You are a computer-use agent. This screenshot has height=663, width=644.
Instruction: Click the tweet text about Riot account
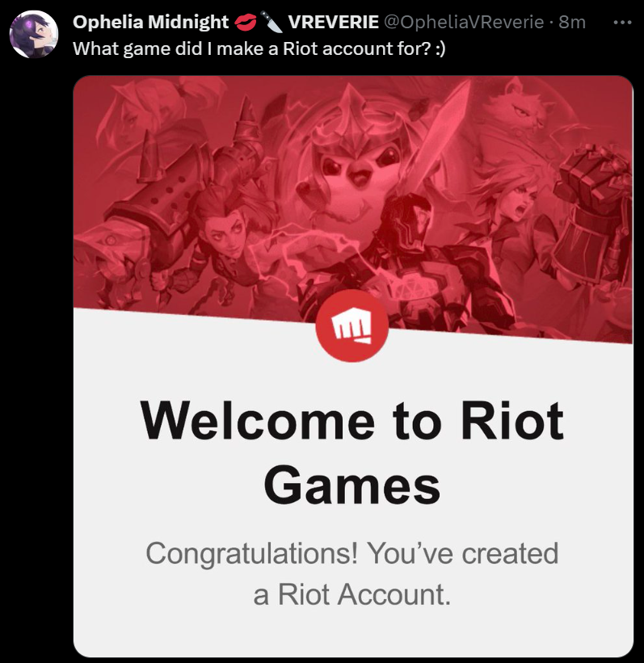coord(259,49)
